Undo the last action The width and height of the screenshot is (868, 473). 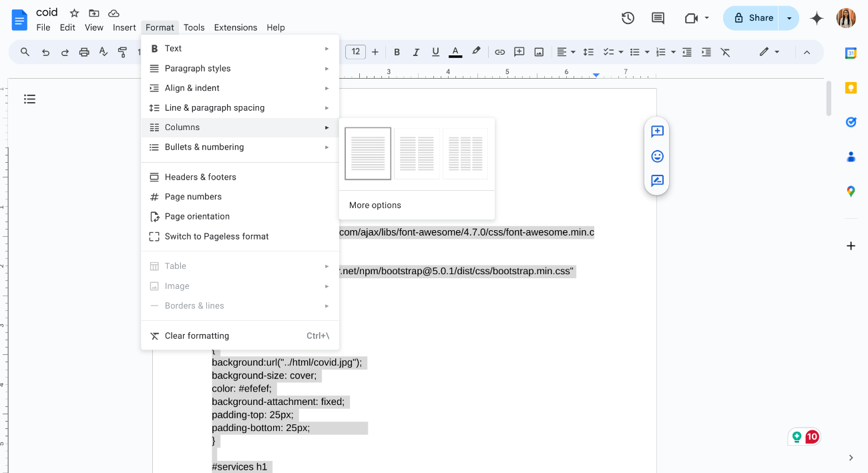click(x=44, y=51)
